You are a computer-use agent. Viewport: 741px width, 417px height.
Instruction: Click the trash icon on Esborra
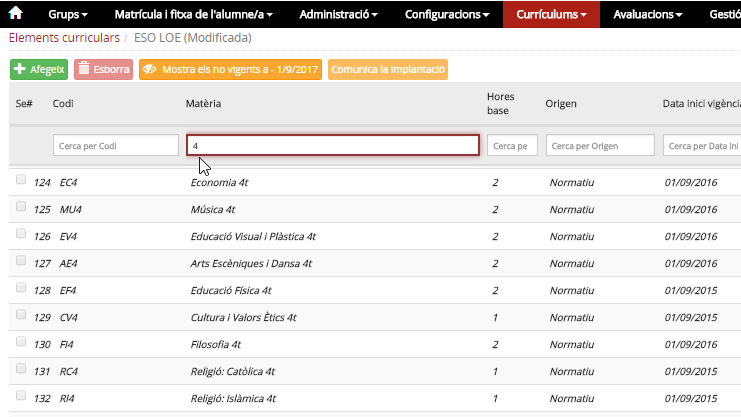click(84, 69)
